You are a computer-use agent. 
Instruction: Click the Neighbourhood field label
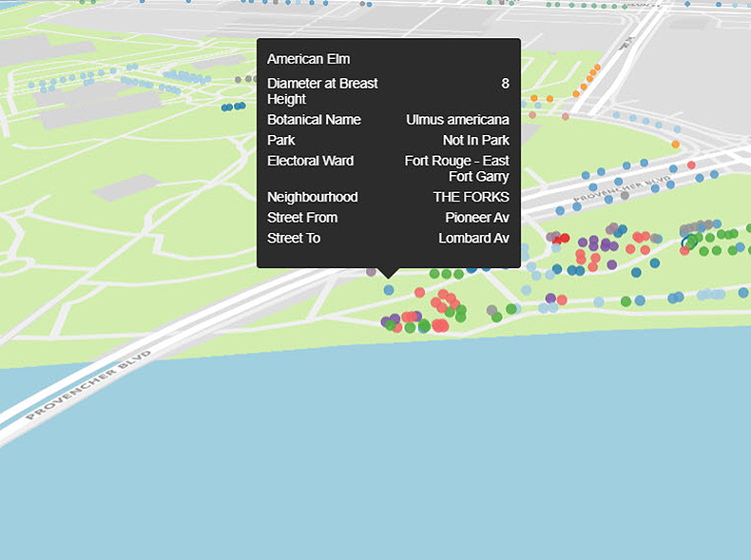[x=312, y=197]
